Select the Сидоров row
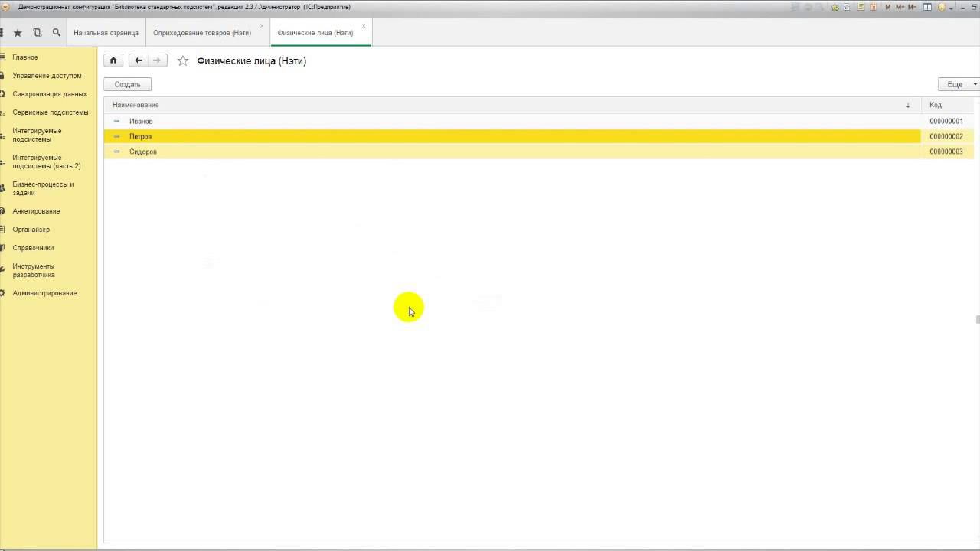The height and width of the screenshot is (551, 980). coord(512,152)
